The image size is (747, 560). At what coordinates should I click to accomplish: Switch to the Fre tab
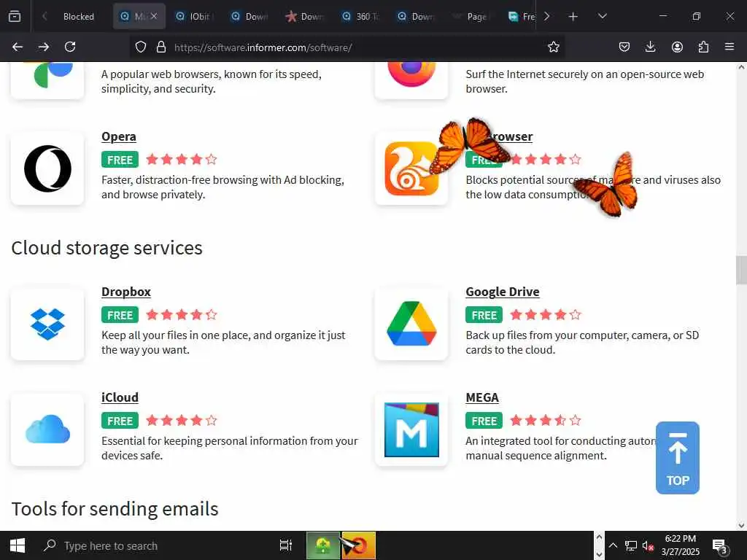coord(522,17)
